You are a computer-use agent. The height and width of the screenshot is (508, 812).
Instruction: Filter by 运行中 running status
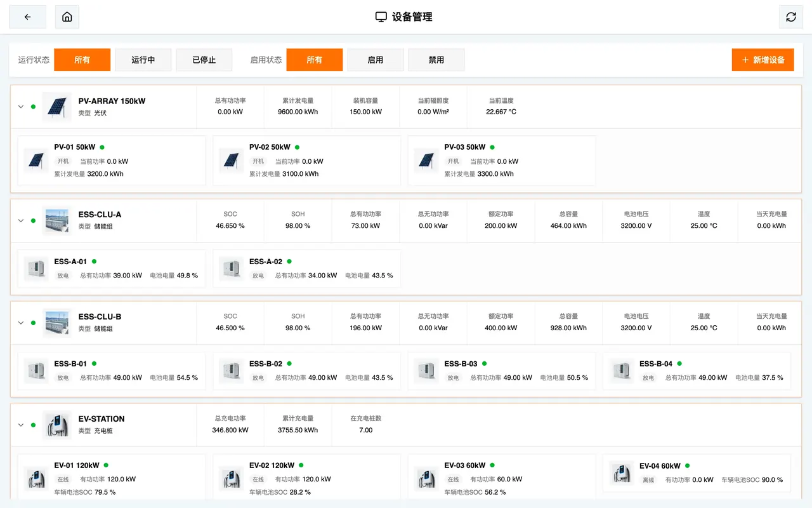tap(143, 60)
